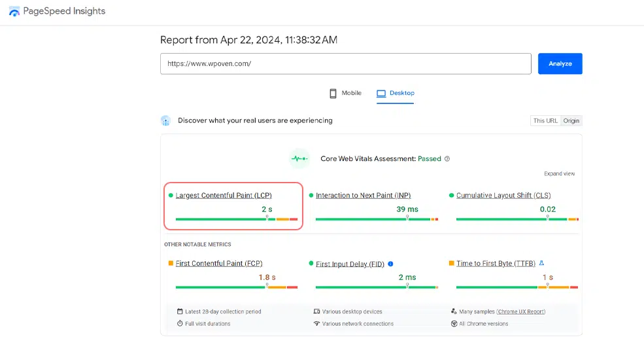Click the PageSpeed Insights title text
The image size is (644, 337).
click(64, 11)
